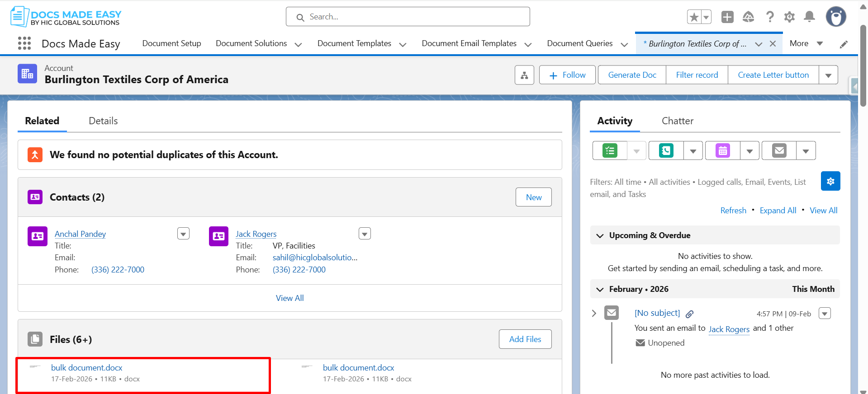Click the Log a Call icon
This screenshot has width=868, height=394.
666,150
